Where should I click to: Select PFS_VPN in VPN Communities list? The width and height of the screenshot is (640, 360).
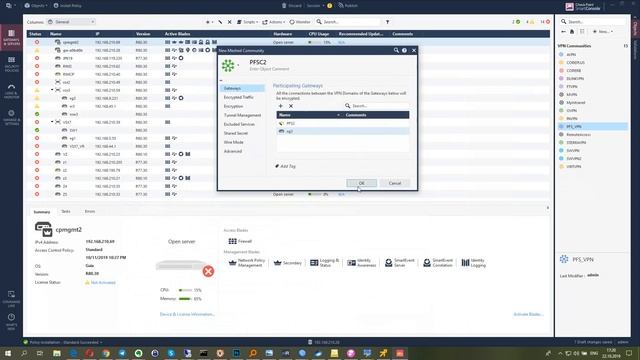click(x=593, y=127)
